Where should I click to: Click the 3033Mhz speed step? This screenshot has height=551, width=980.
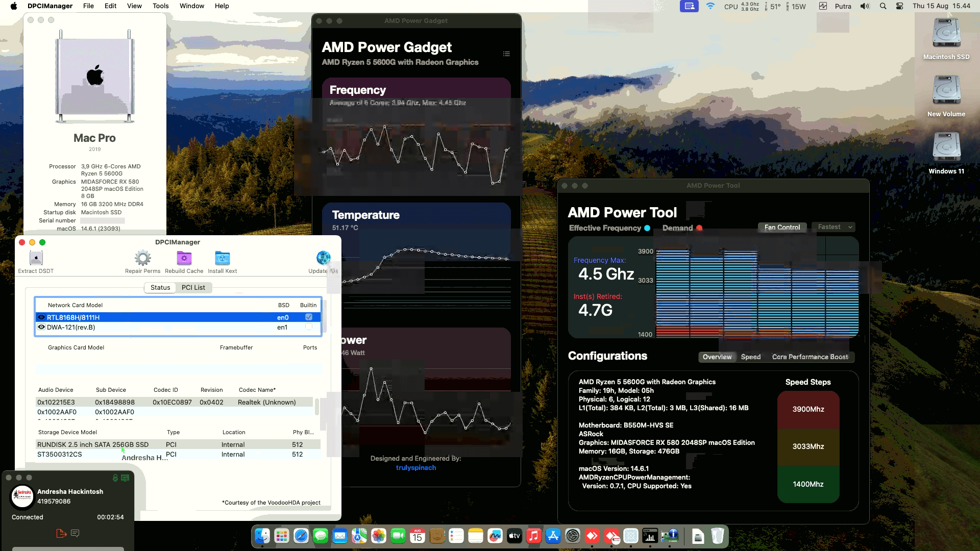808,446
